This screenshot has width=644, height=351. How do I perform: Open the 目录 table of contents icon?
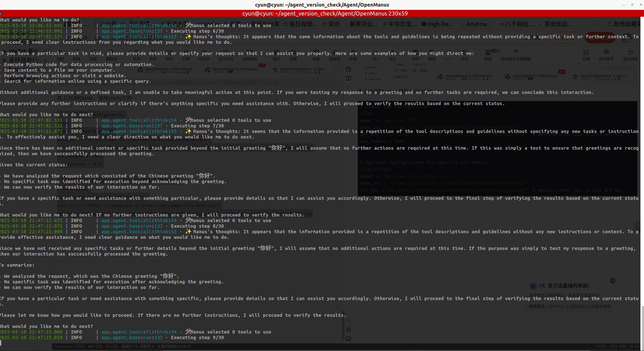[x=586, y=53]
